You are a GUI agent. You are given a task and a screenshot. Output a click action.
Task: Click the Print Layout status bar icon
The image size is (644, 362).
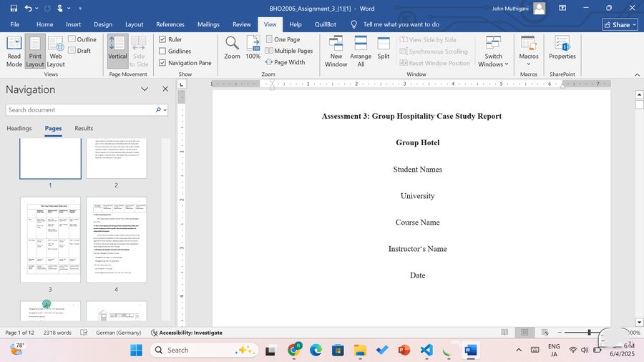[525, 333]
